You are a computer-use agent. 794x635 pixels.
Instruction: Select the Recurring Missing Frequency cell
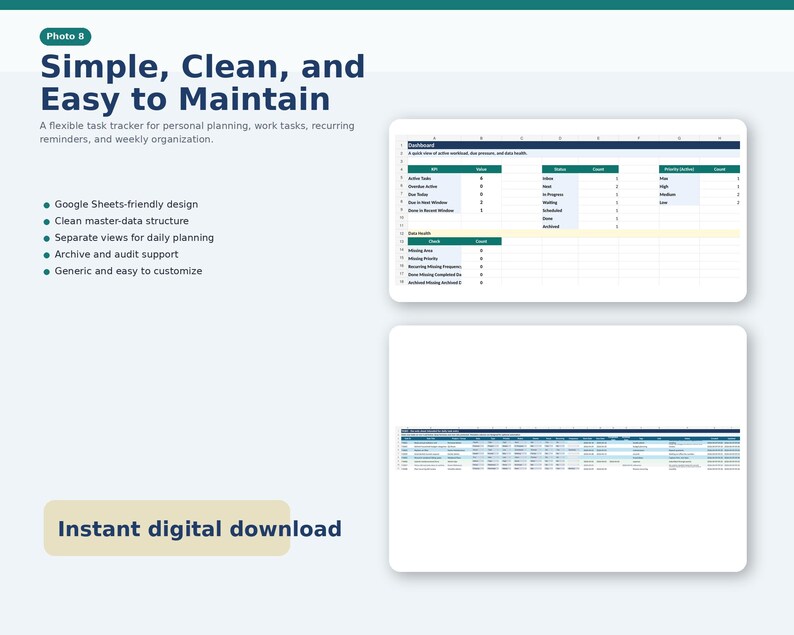(x=434, y=266)
